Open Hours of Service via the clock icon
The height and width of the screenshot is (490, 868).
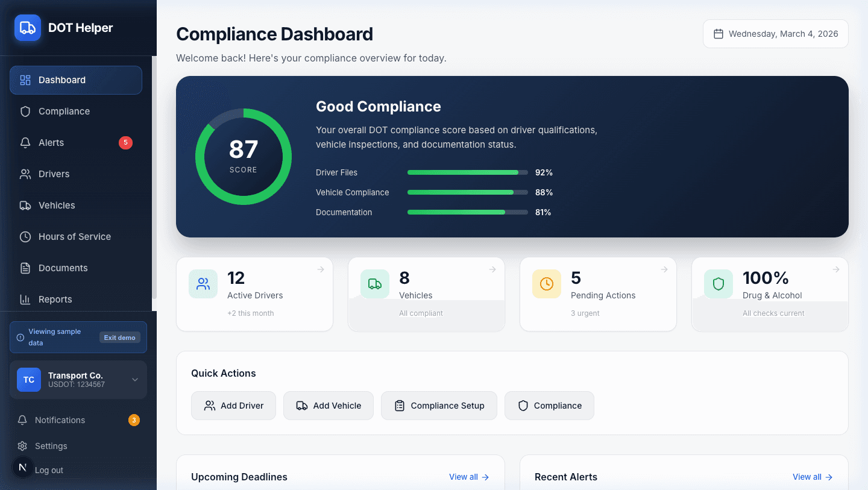(x=25, y=236)
